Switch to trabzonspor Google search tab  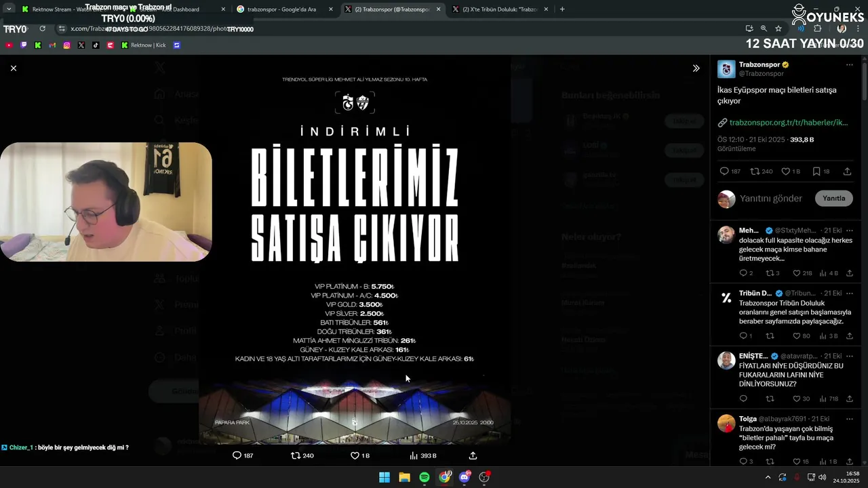point(285,9)
